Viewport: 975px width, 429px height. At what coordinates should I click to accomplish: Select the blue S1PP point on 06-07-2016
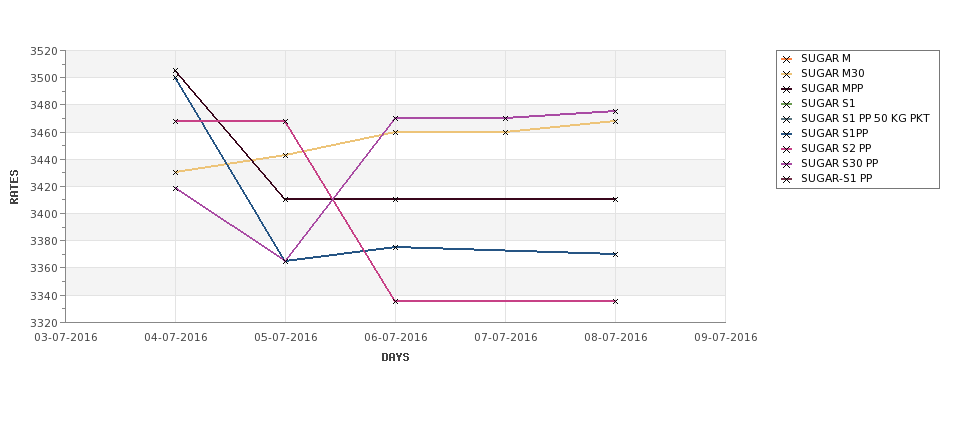[395, 247]
